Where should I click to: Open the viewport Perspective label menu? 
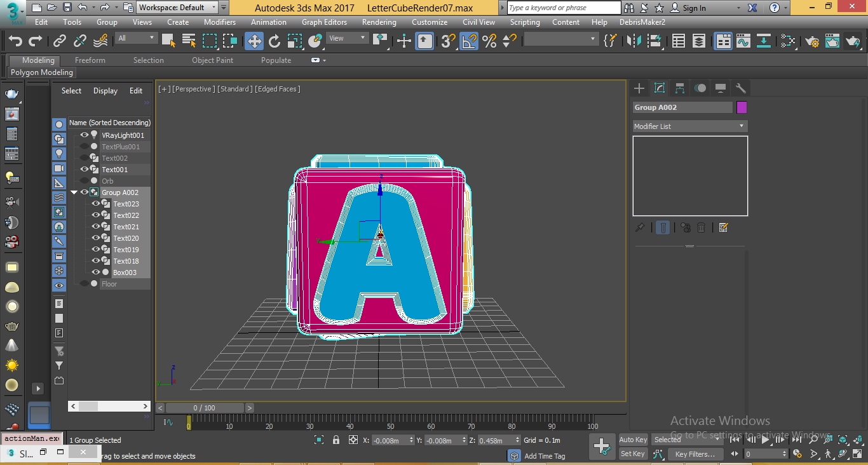194,89
